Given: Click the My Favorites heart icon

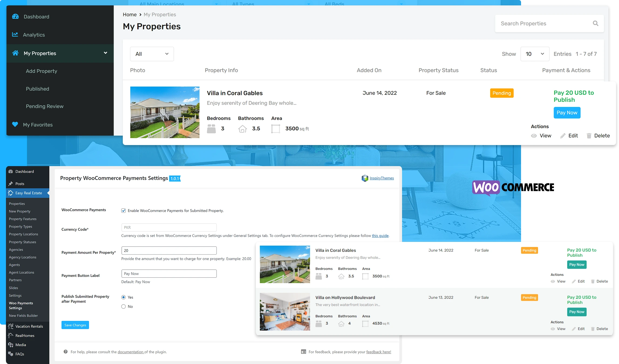Looking at the screenshot, I should (15, 125).
